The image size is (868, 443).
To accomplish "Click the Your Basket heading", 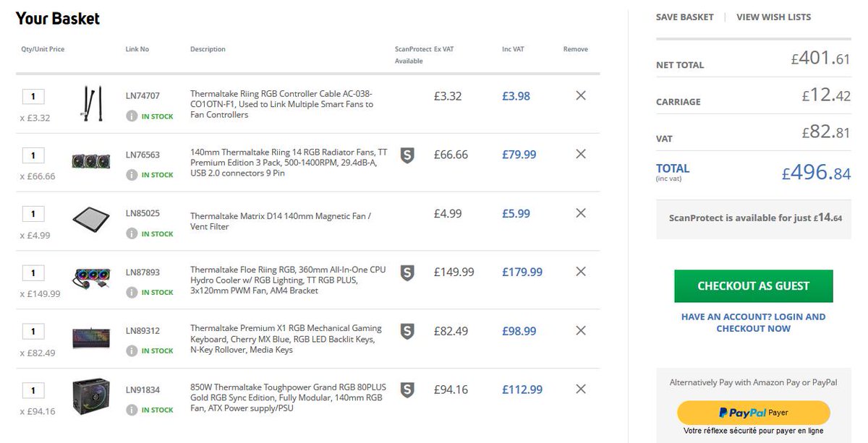I will click(58, 18).
